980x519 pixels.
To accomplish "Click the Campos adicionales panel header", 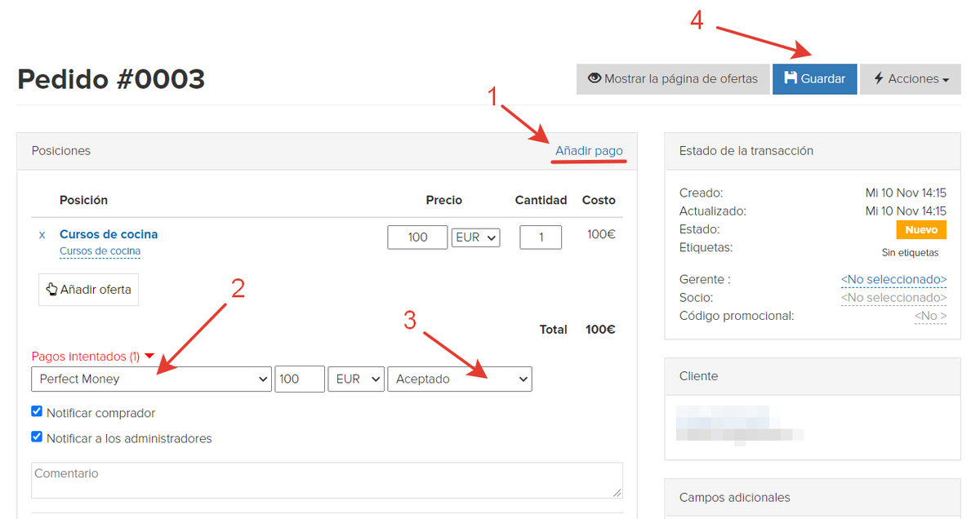I will (x=813, y=497).
